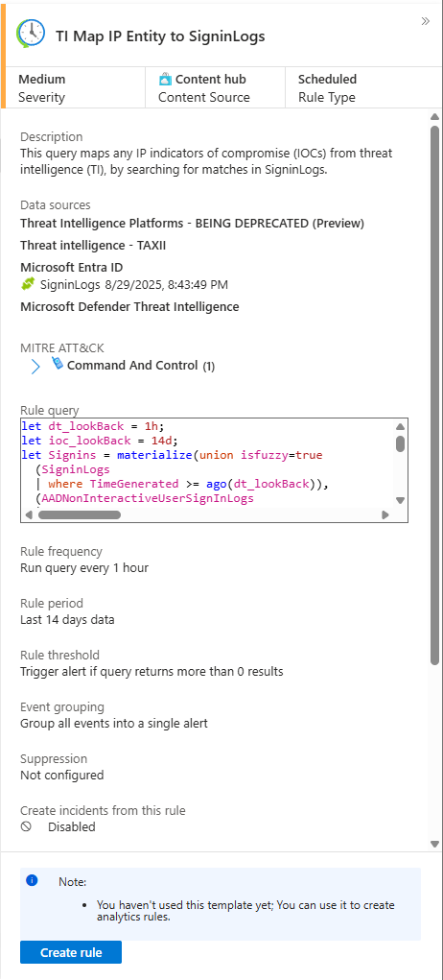Click the Command And Control tactic icon
Image resolution: width=443 pixels, height=980 pixels.
[58, 364]
